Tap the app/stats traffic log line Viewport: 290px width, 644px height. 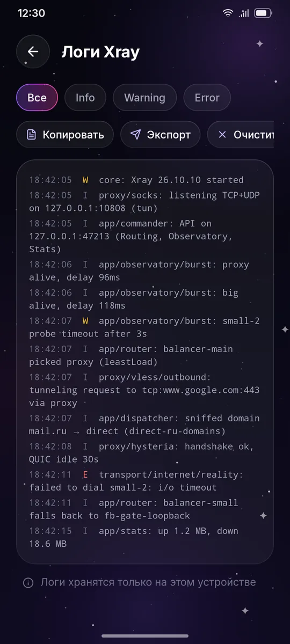click(x=134, y=537)
